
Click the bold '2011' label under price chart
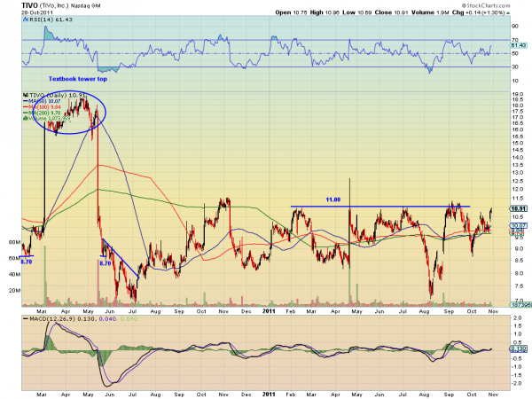click(269, 311)
